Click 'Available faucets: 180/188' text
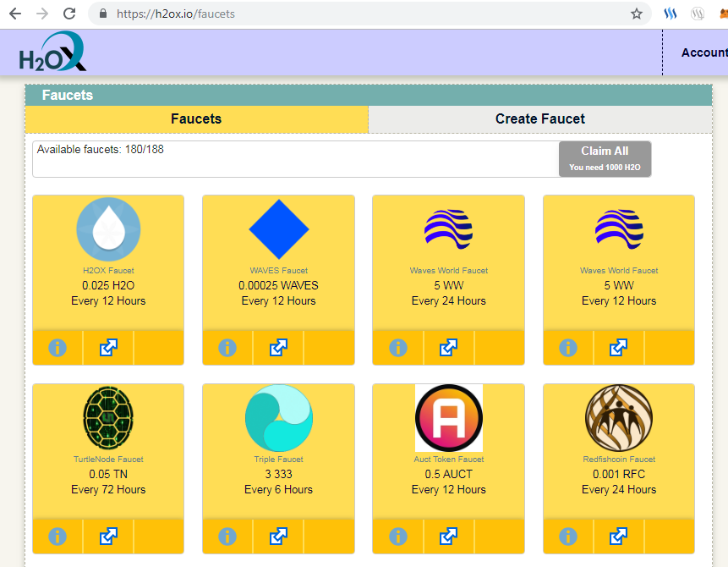 [x=101, y=149]
